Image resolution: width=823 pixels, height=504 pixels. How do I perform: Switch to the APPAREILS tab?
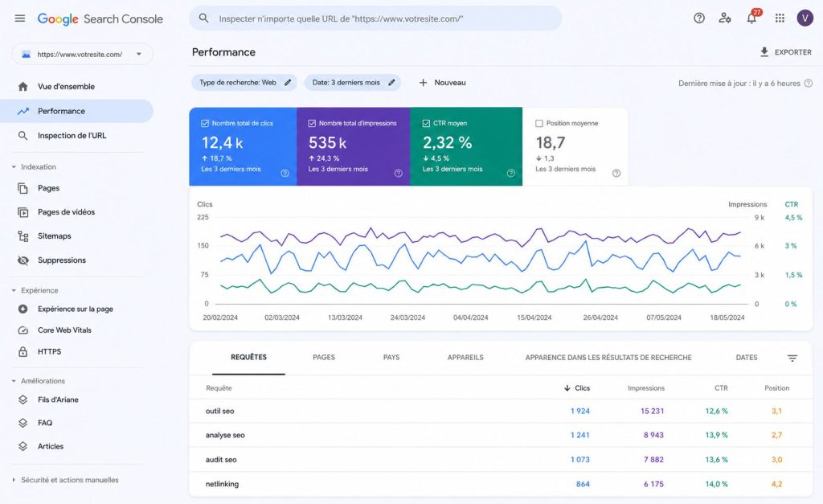pyautogui.click(x=465, y=358)
